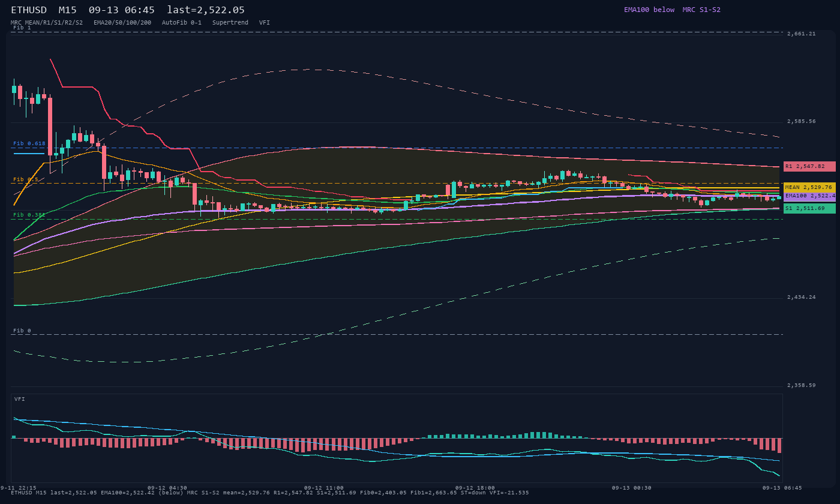Click the 09-12 04:30 time axis label
The image size is (840, 504).
pyautogui.click(x=167, y=488)
